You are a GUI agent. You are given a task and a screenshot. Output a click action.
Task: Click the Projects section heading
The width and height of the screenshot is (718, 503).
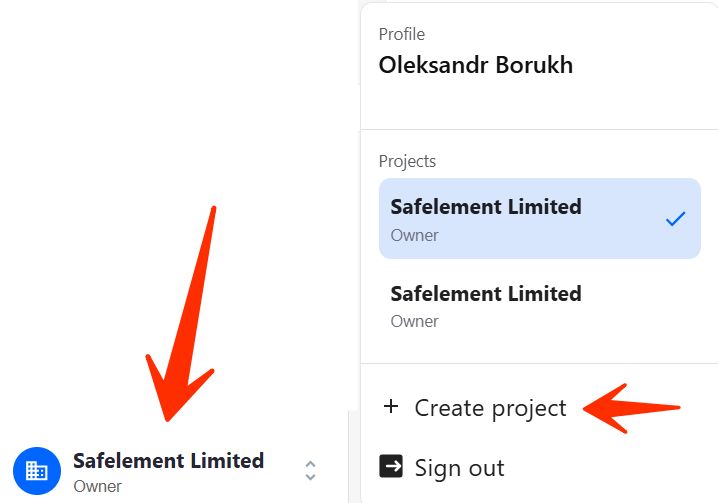(407, 161)
